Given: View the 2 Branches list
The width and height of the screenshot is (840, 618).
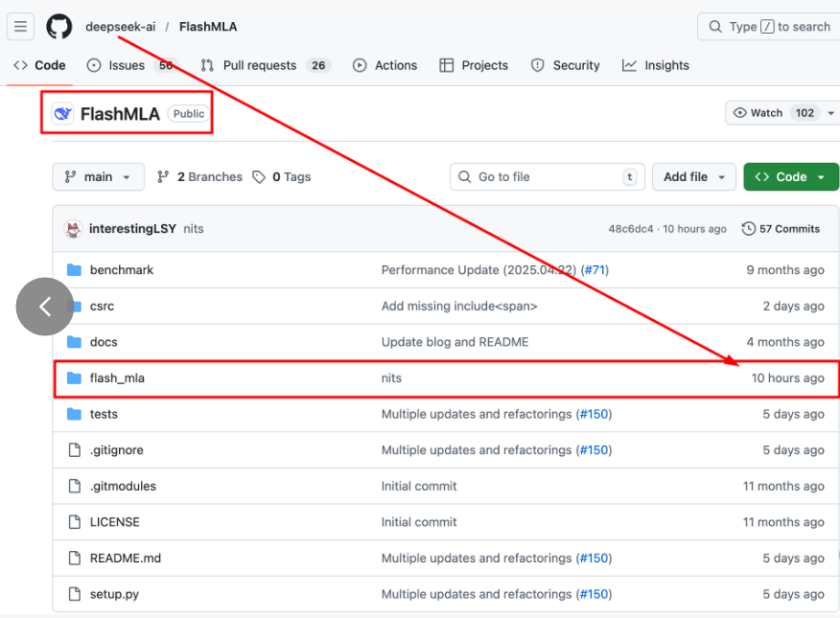Looking at the screenshot, I should point(200,177).
